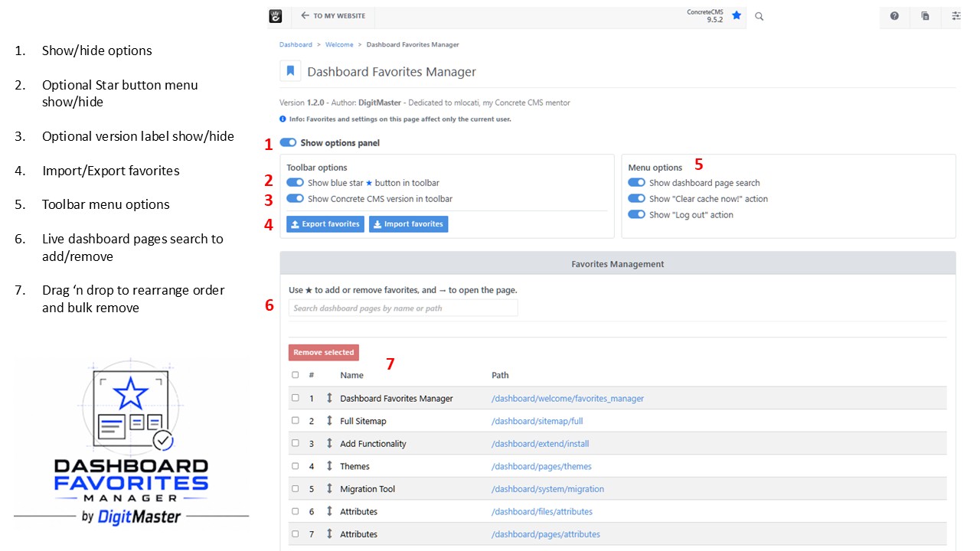980x551 pixels.
Task: Click the "Path" column header
Action: (500, 375)
